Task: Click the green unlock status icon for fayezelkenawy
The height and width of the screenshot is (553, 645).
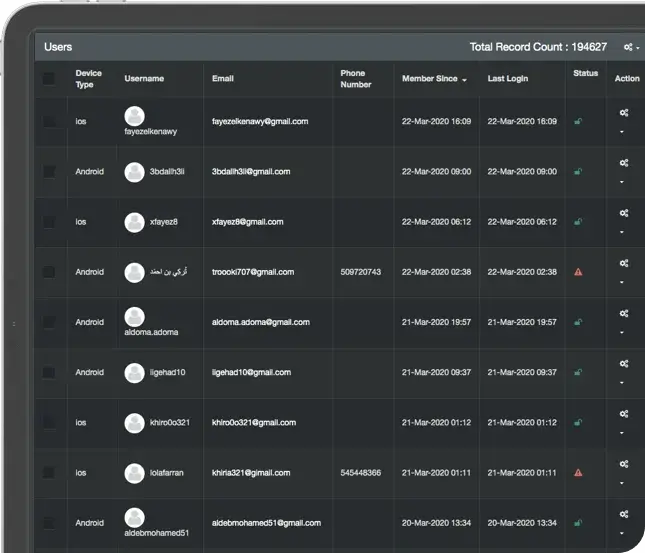Action: (578, 122)
